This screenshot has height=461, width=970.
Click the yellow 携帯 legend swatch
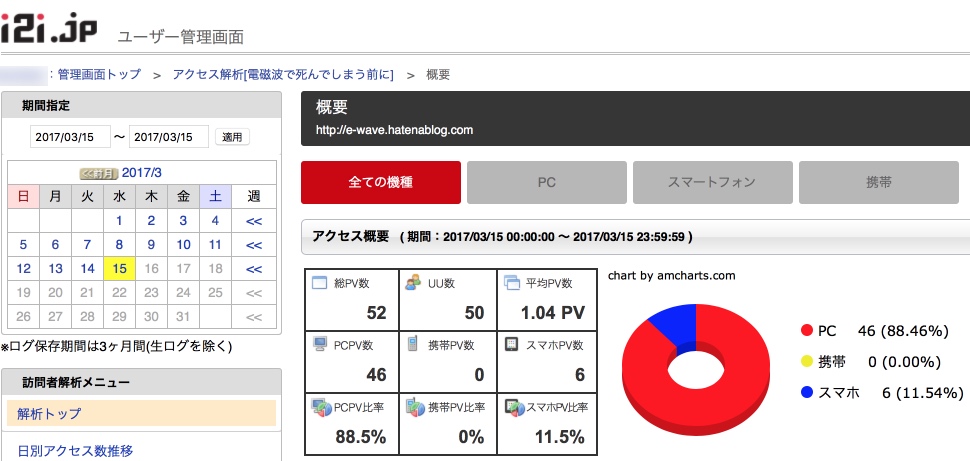[806, 362]
